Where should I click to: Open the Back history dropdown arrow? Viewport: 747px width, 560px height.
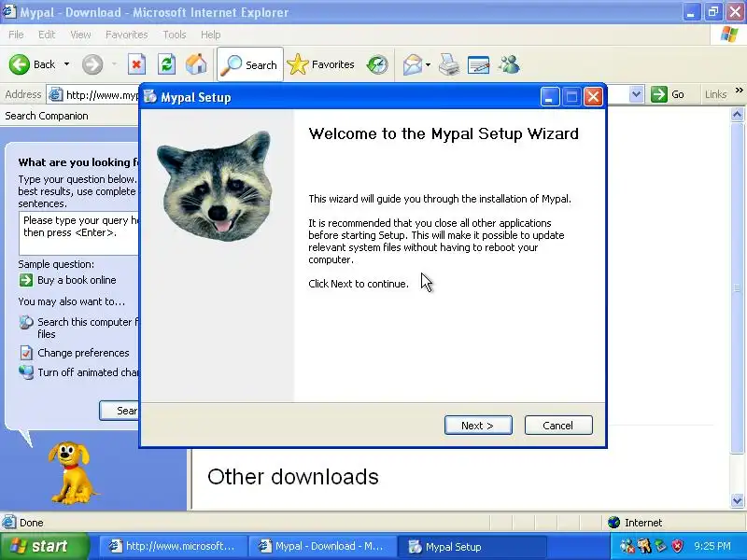click(66, 64)
